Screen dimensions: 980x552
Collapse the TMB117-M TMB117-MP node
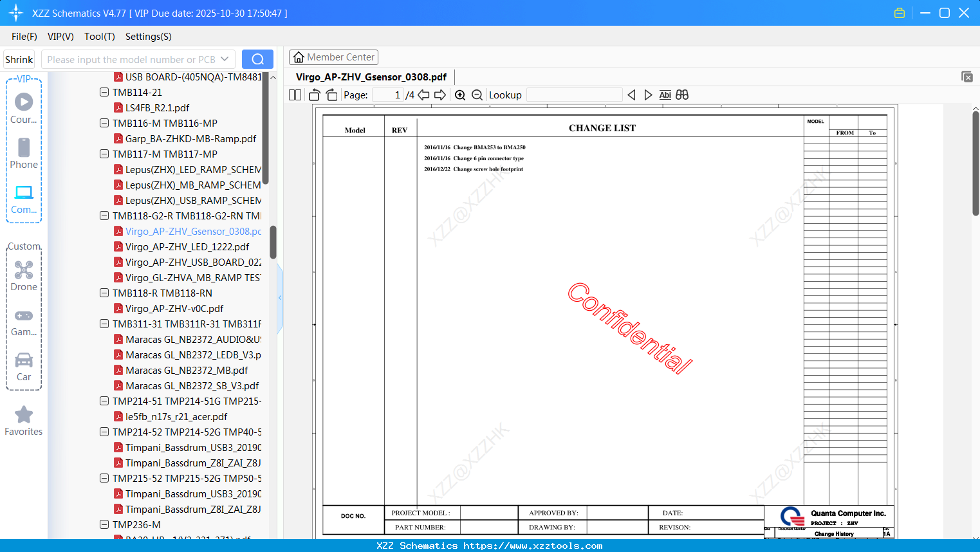(x=104, y=154)
